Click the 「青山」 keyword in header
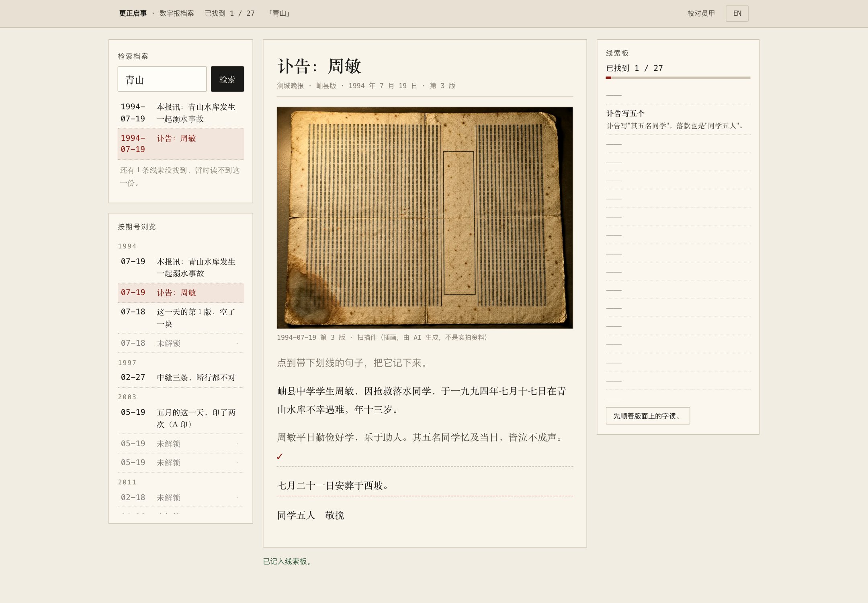The width and height of the screenshot is (868, 603). (280, 13)
